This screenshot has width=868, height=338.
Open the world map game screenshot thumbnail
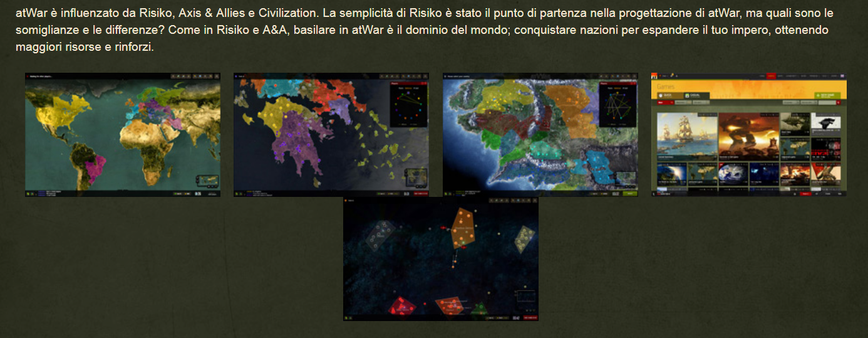123,135
